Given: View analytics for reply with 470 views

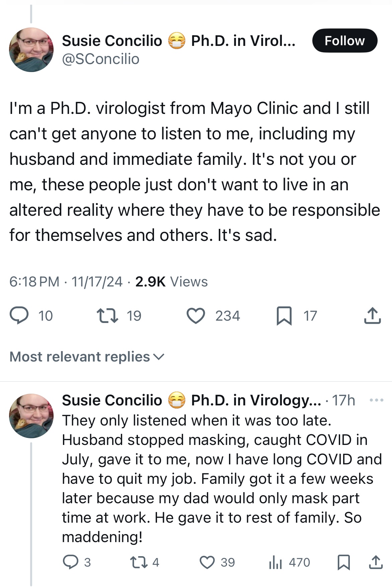Looking at the screenshot, I should (276, 562).
